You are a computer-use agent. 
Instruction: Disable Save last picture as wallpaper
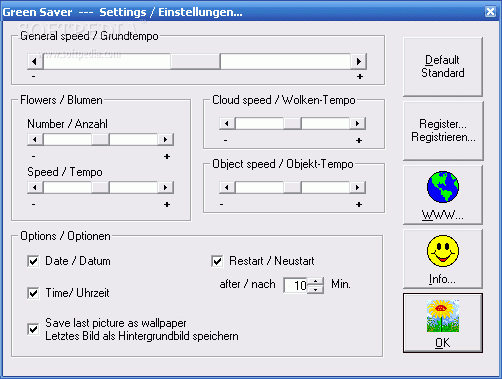point(33,329)
